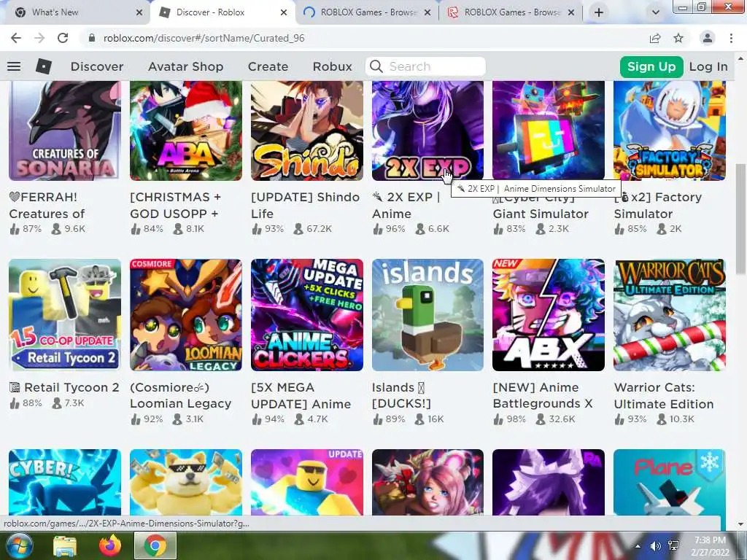The width and height of the screenshot is (747, 560).
Task: Go back with browser back arrow
Action: pos(16,38)
